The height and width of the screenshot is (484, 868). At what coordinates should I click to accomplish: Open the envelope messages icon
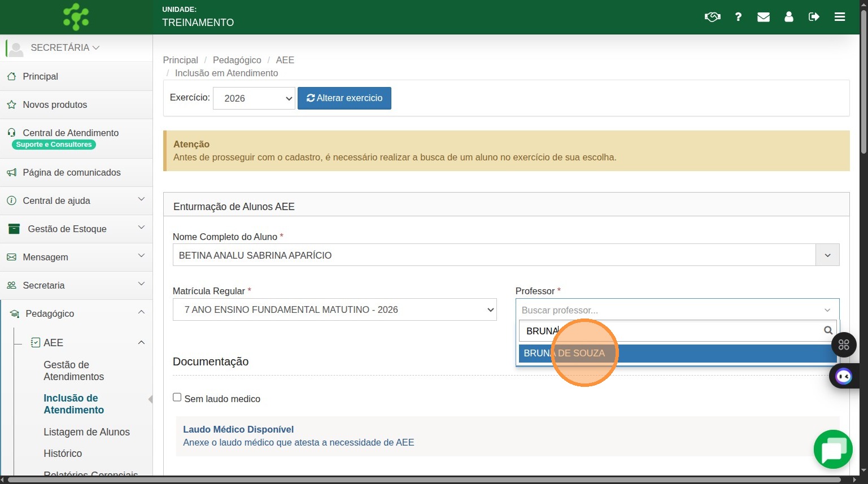point(764,17)
